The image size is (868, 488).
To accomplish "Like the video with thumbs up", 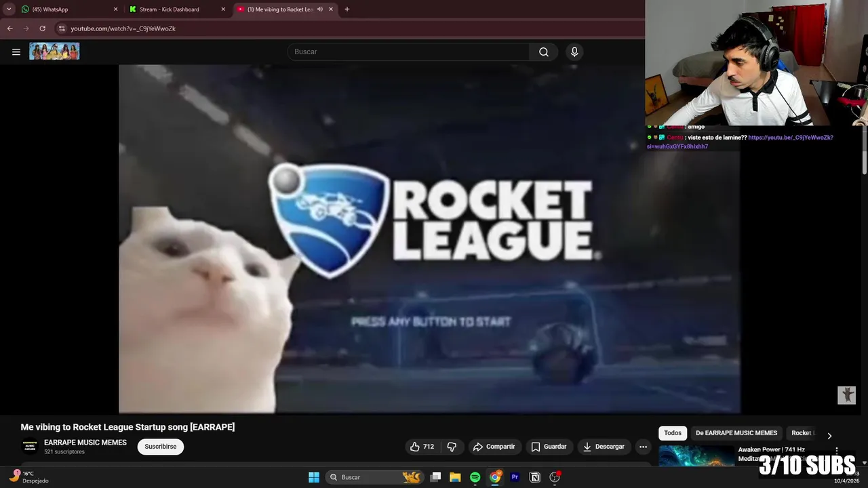I will [422, 447].
